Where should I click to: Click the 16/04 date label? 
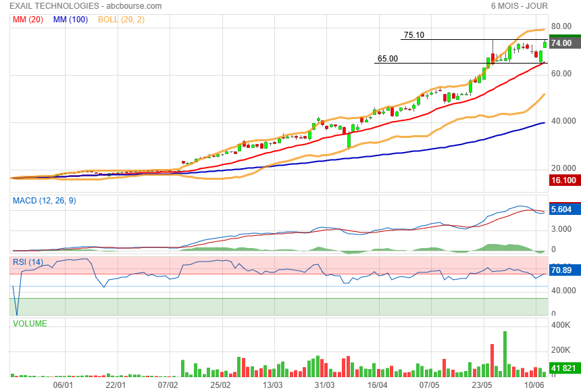tap(377, 385)
